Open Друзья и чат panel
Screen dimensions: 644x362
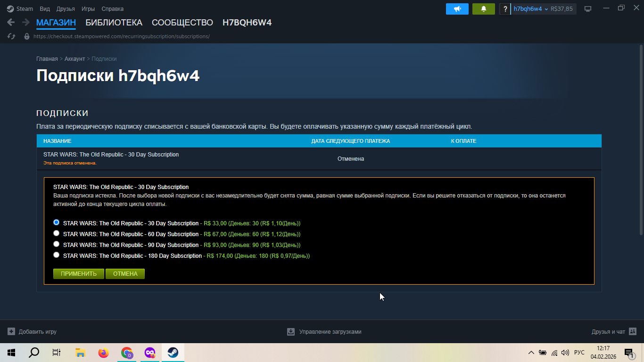click(614, 332)
